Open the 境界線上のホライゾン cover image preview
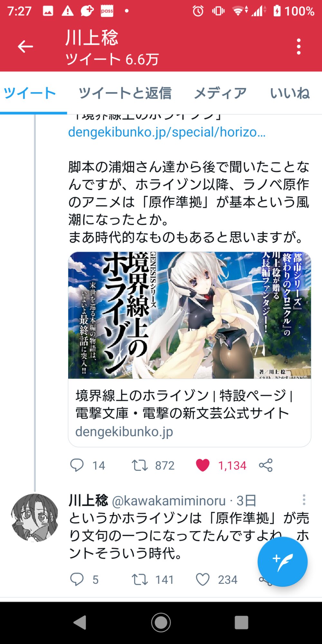The image size is (322, 644). [x=190, y=315]
